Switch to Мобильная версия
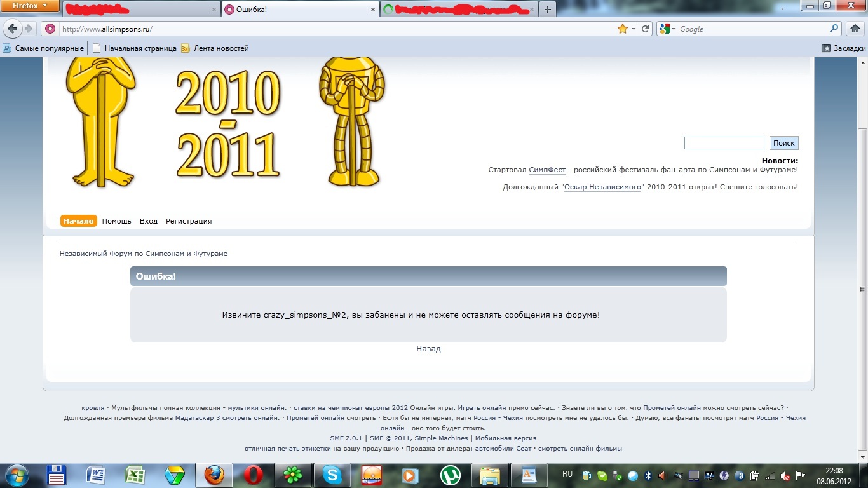Image resolution: width=868 pixels, height=488 pixels. (506, 438)
